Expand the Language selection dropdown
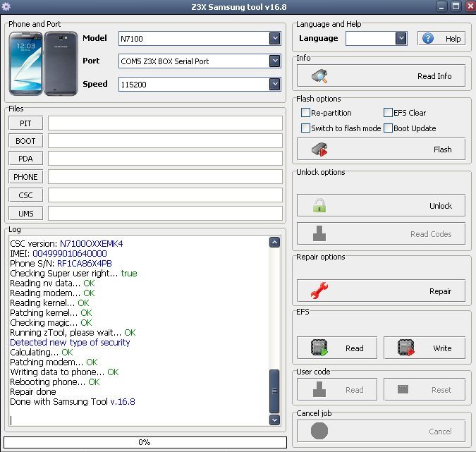 [401, 39]
